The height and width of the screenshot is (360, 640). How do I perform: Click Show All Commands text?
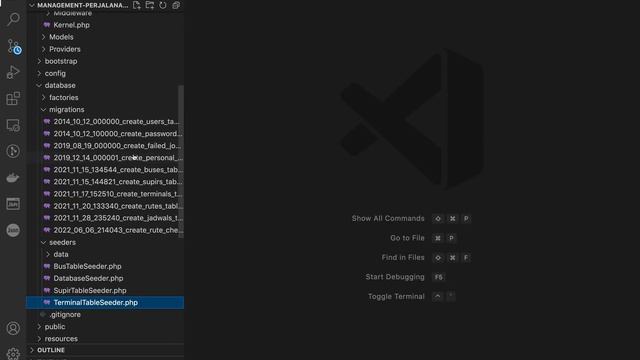388,218
